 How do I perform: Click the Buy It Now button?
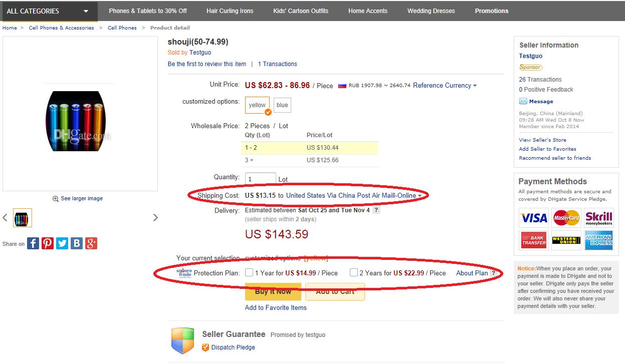pos(273,291)
